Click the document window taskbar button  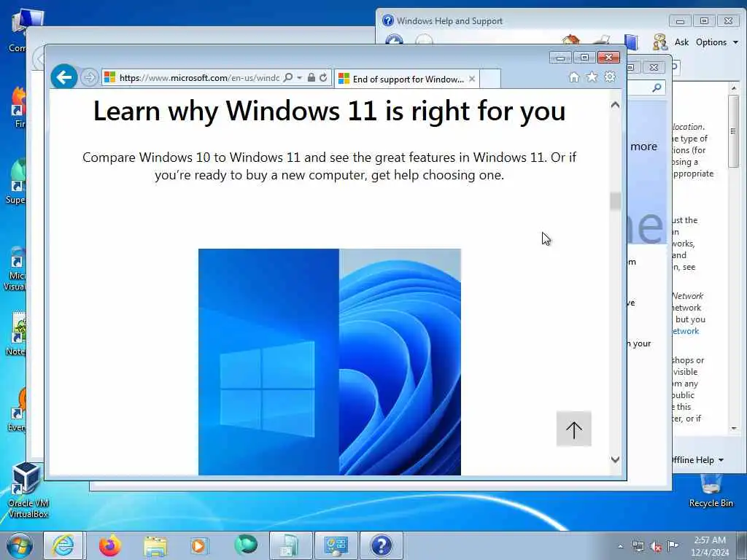[x=291, y=545]
